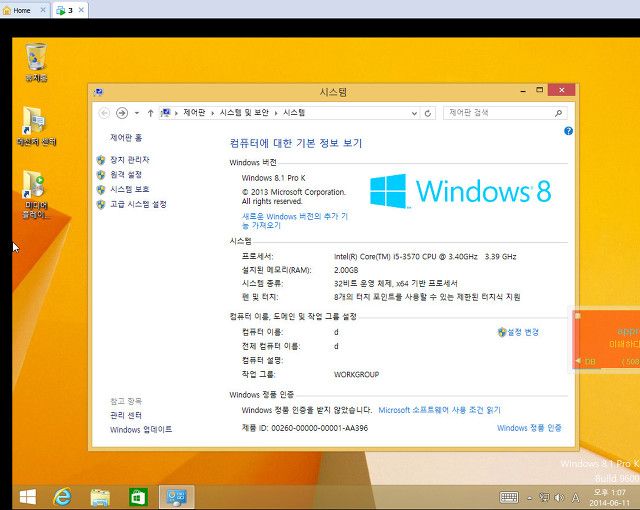Image resolution: width=640 pixels, height=510 pixels.
Task: Click the IME language indicator A
Action: [576, 497]
